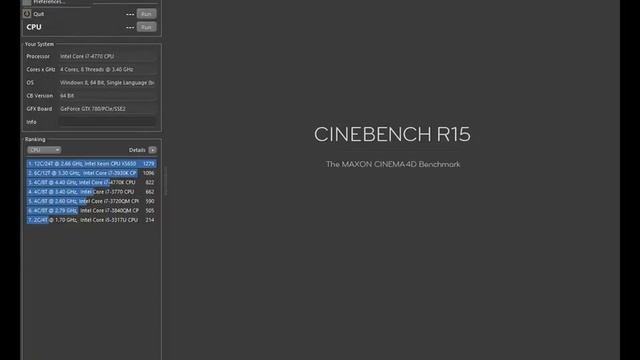The width and height of the screenshot is (640, 360).
Task: Select ranking row 7 Core i5-3317U
Action: (x=91, y=220)
